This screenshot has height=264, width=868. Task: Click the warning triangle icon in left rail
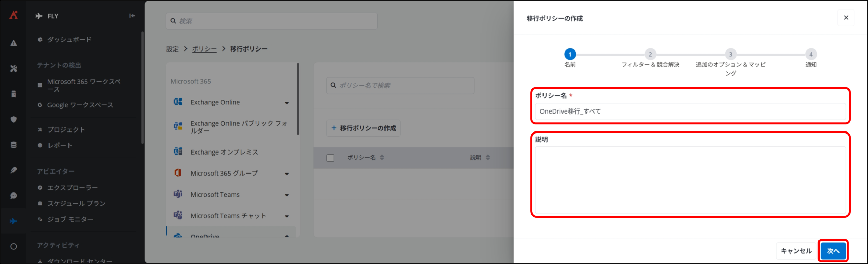pyautogui.click(x=13, y=43)
